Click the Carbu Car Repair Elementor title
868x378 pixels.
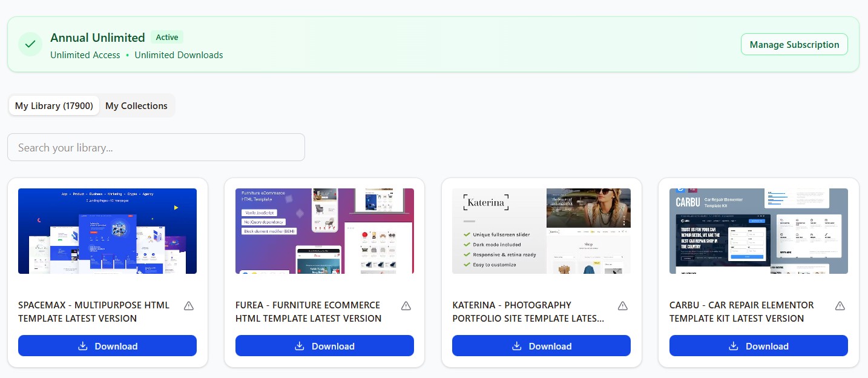click(741, 311)
